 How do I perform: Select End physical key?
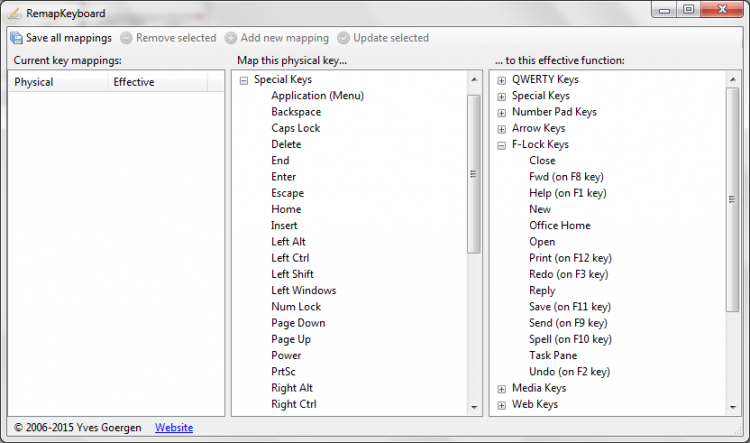click(280, 161)
